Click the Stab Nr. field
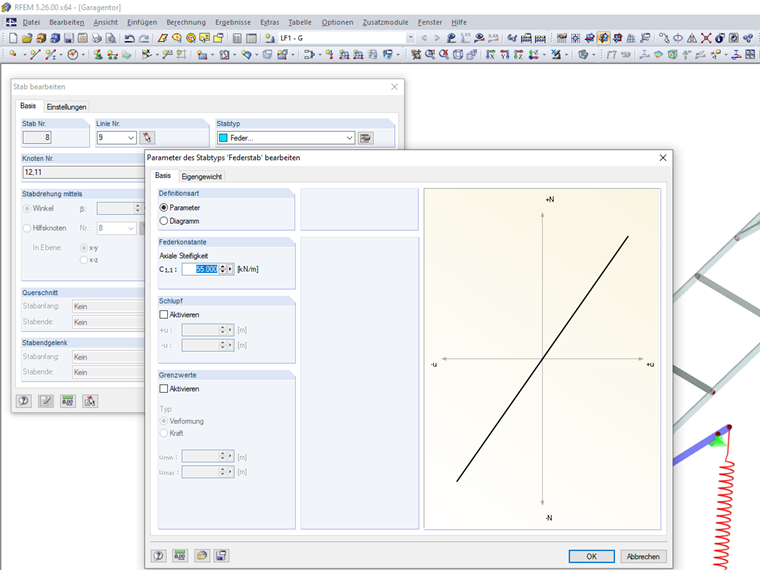Image resolution: width=760 pixels, height=570 pixels. 37,137
